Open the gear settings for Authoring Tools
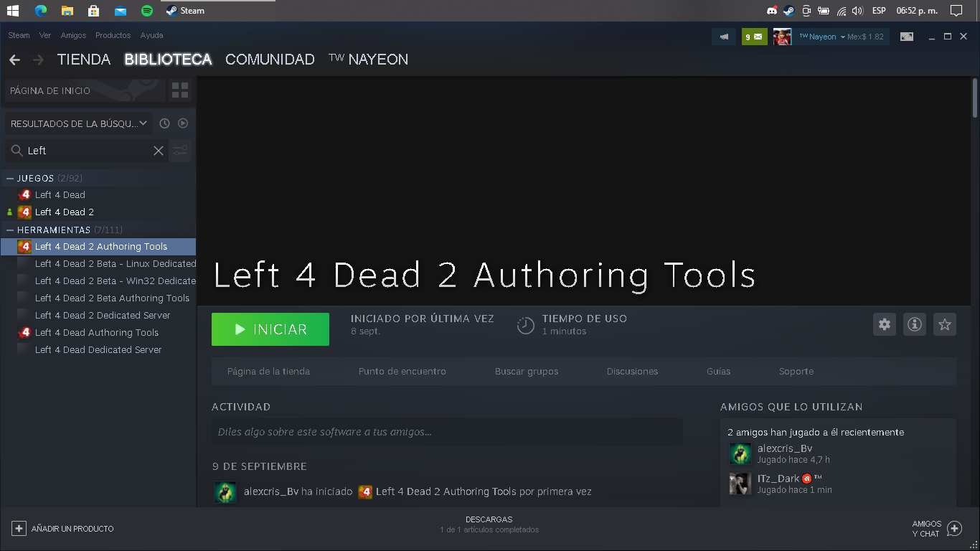980x551 pixels. (x=885, y=324)
